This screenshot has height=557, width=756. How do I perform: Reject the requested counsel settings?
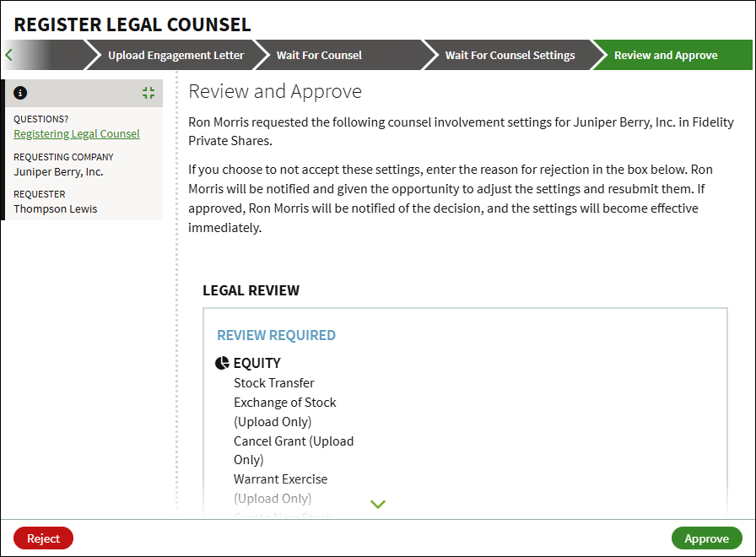pyautogui.click(x=43, y=538)
